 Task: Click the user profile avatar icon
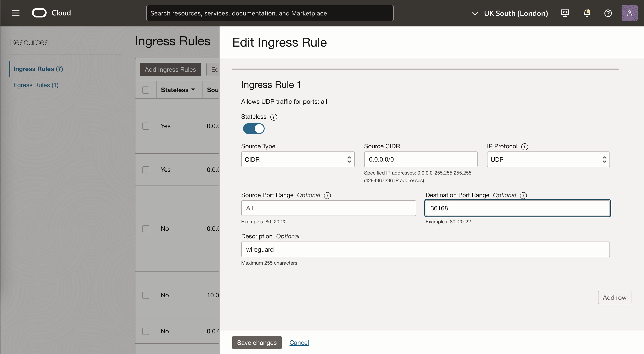628,13
